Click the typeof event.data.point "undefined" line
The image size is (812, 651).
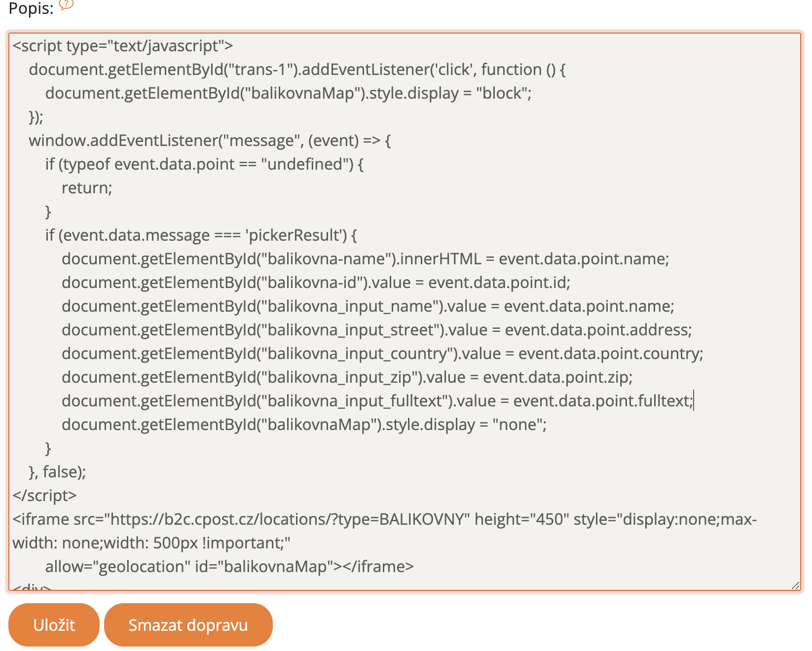coord(204,164)
